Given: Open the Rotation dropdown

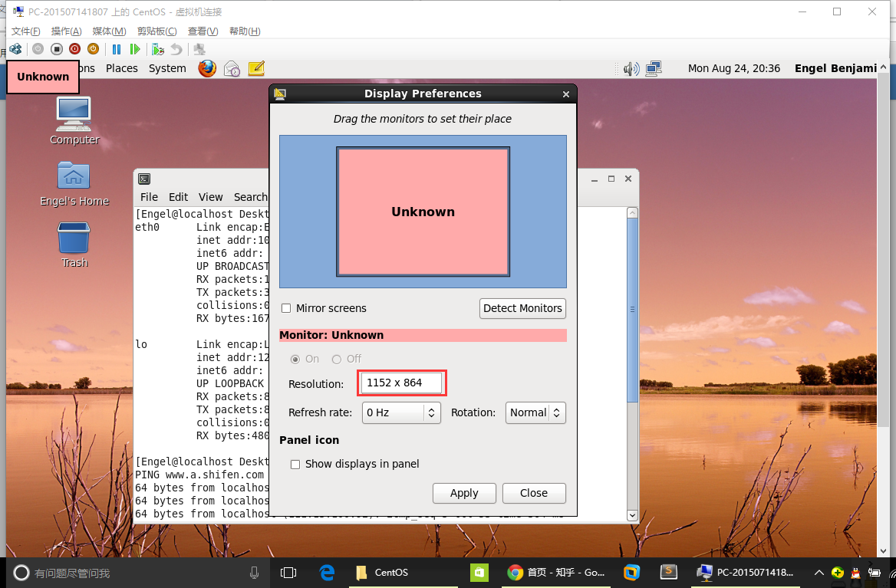Looking at the screenshot, I should (x=535, y=412).
